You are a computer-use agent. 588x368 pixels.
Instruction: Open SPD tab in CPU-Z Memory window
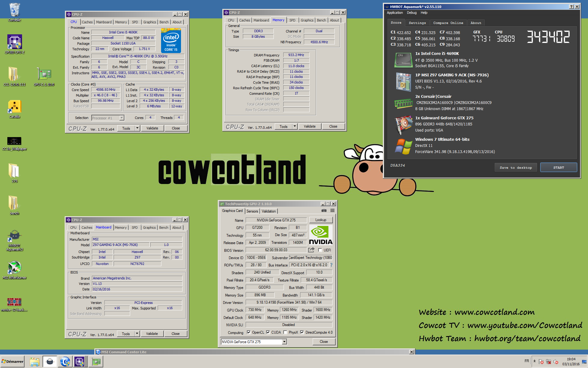pos(292,20)
